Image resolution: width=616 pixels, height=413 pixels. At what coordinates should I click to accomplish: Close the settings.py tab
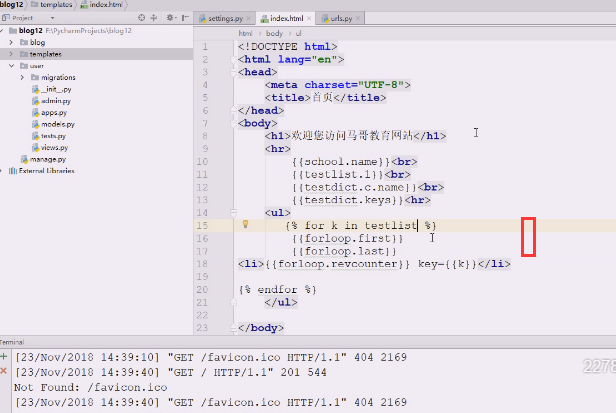pos(248,18)
